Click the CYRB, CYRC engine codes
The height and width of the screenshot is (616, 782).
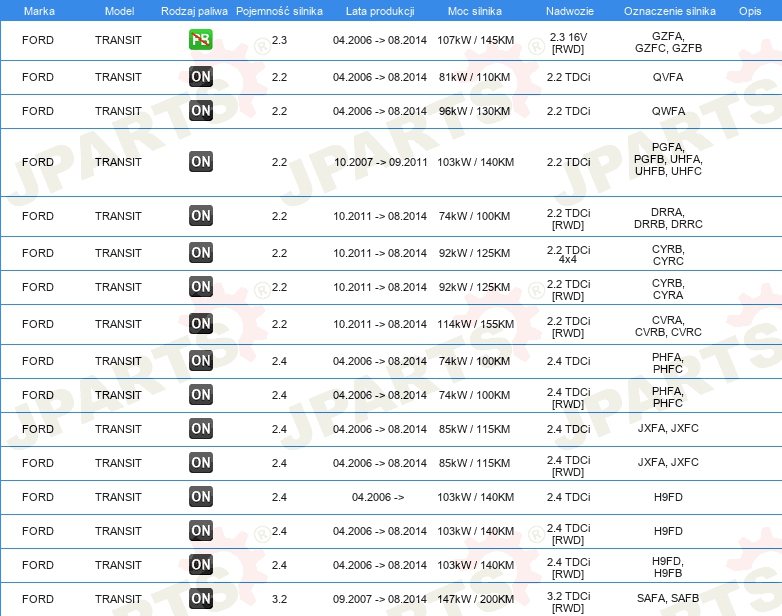(x=668, y=255)
